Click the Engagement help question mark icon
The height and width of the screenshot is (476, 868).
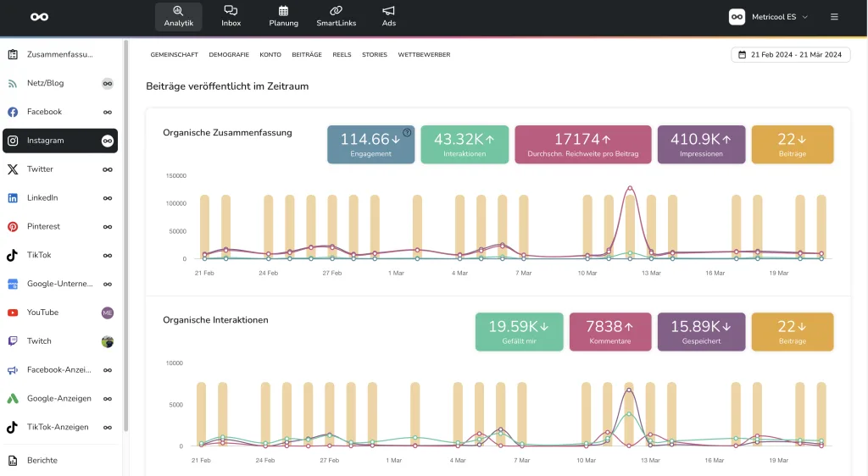[407, 132]
